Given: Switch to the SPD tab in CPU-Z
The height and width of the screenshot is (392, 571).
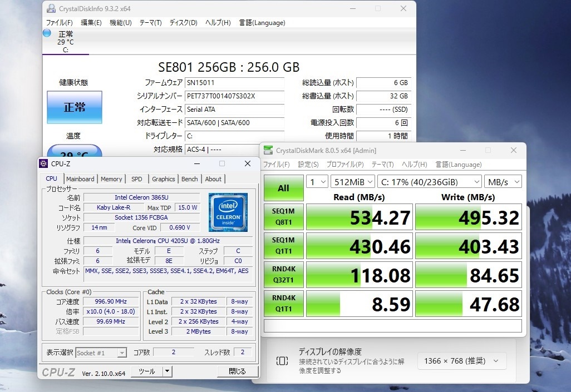Looking at the screenshot, I should [x=136, y=179].
